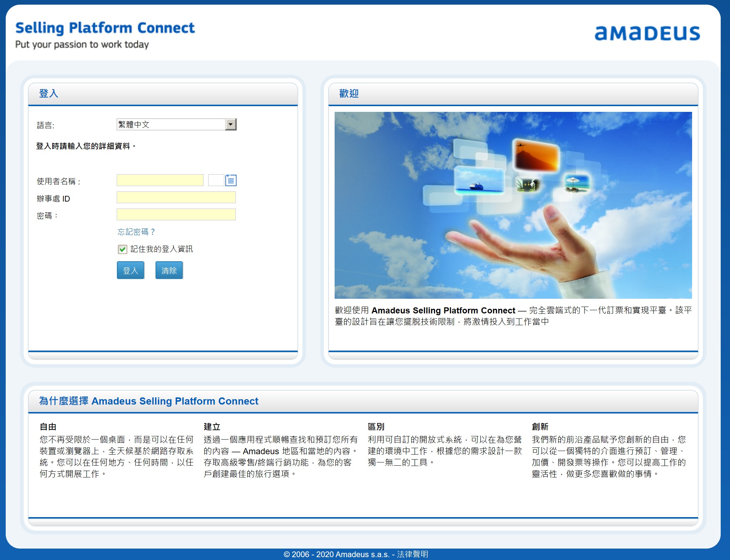730x560 pixels.
Task: Focus the 辦事處 ID input field
Action: (176, 198)
